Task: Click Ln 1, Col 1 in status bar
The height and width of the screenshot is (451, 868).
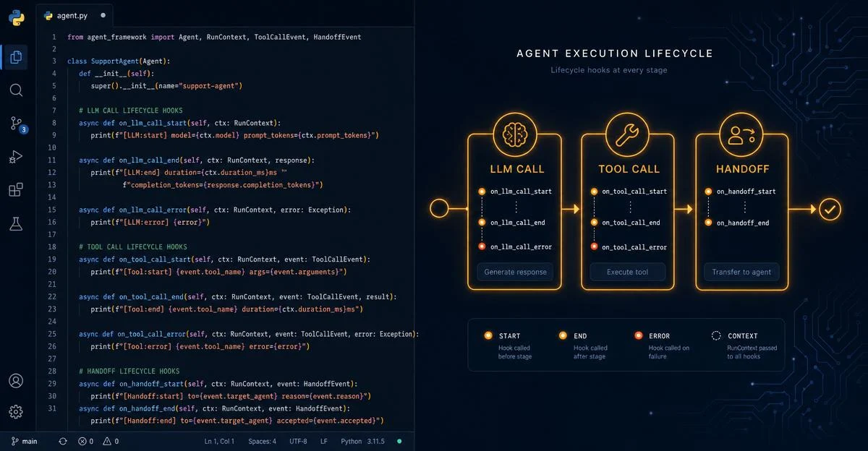Action: coord(219,441)
